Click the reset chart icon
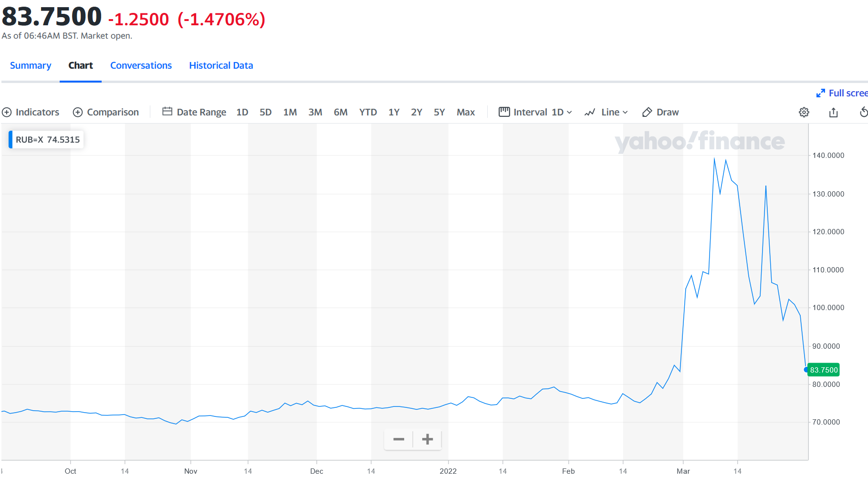This screenshot has width=868, height=488. (x=863, y=112)
